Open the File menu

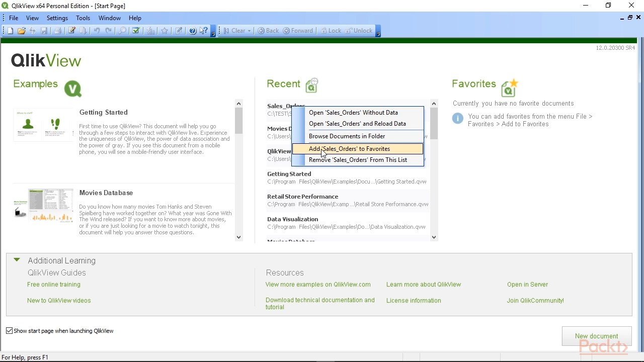(14, 18)
